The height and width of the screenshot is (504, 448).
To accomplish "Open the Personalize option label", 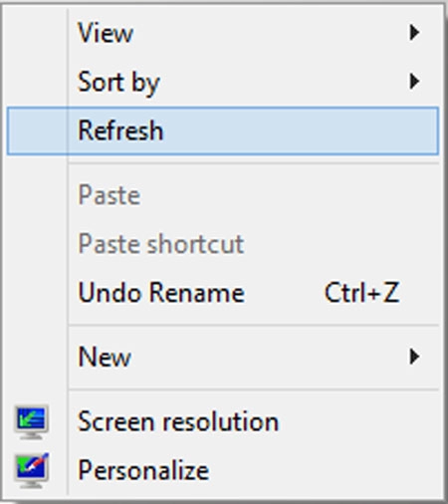I will [x=143, y=470].
